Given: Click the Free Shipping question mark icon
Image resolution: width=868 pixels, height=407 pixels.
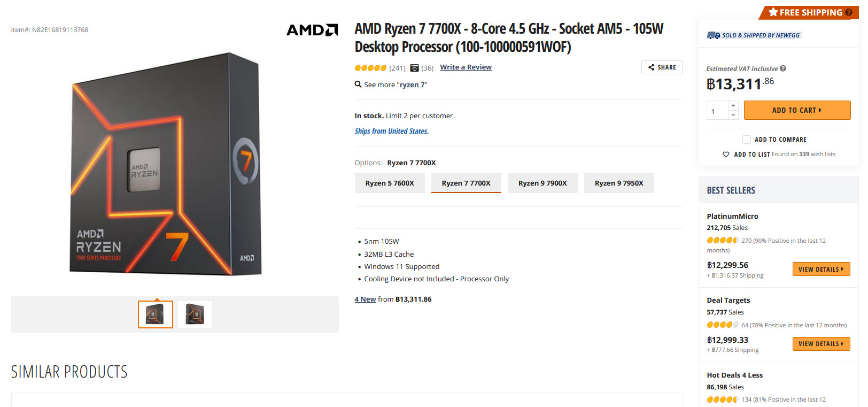Looking at the screenshot, I should pos(849,12).
